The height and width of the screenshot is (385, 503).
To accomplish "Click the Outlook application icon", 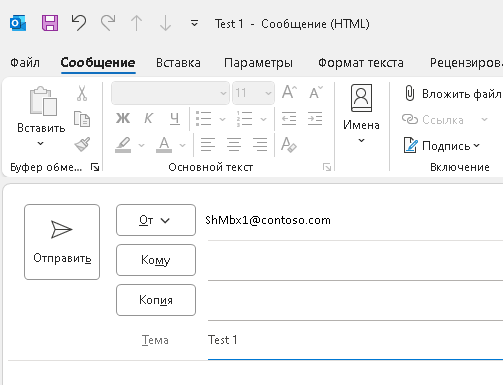I will [x=18, y=23].
